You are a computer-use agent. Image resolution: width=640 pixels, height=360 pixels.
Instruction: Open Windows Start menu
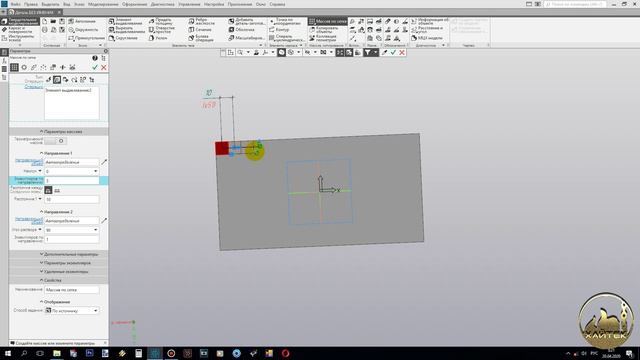pos(8,353)
